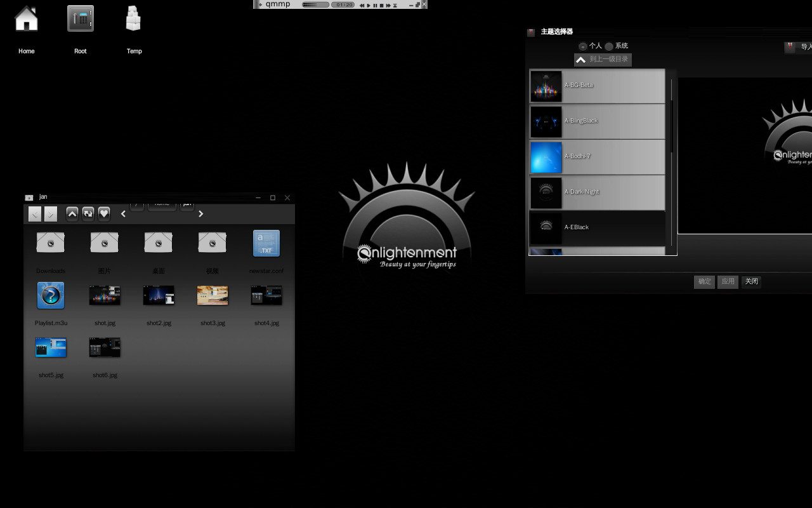
Task: Open the 图片 folder
Action: (105, 253)
